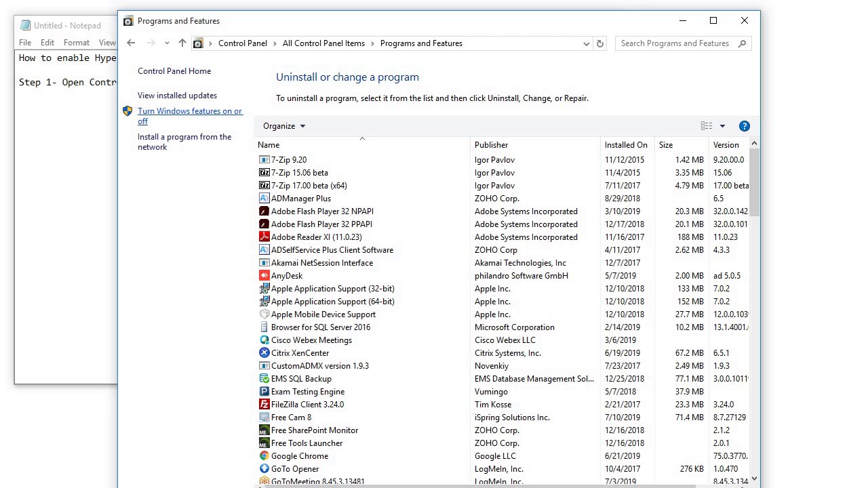The height and width of the screenshot is (488, 868).
Task: Open the Recent locations dropdown arrow
Action: click(167, 43)
